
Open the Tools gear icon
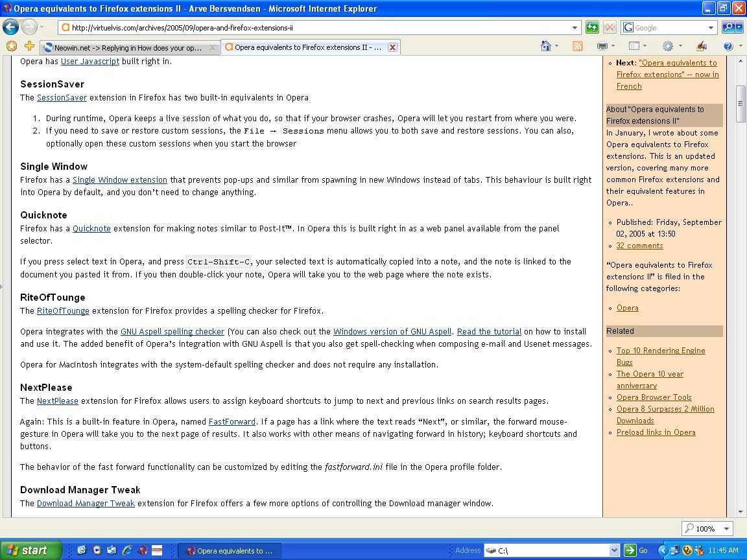pyautogui.click(x=668, y=46)
